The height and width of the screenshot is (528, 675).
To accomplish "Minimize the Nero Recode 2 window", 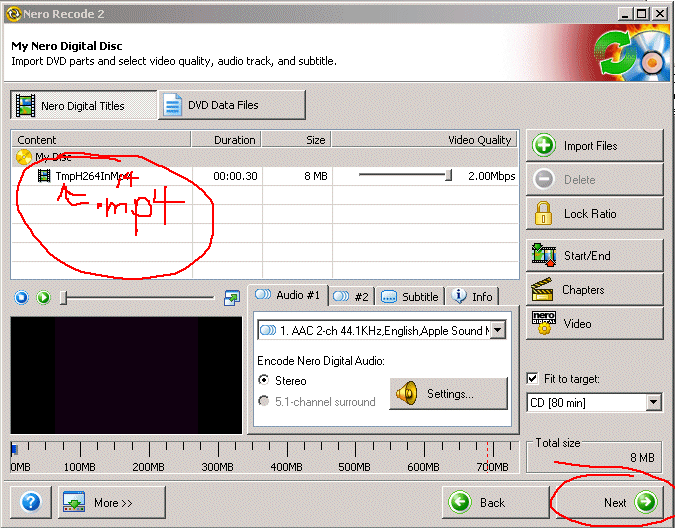I will (x=625, y=14).
